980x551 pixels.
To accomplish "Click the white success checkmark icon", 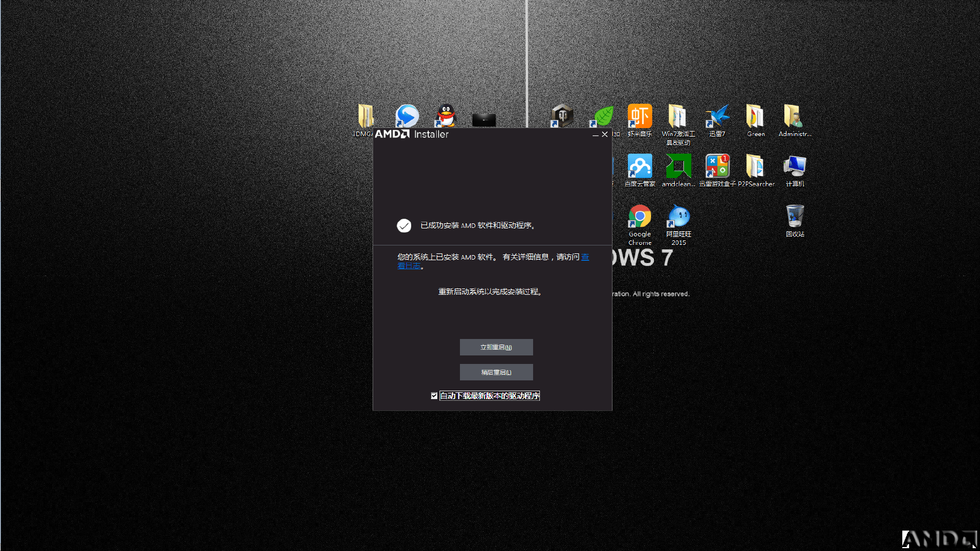I will (x=404, y=226).
